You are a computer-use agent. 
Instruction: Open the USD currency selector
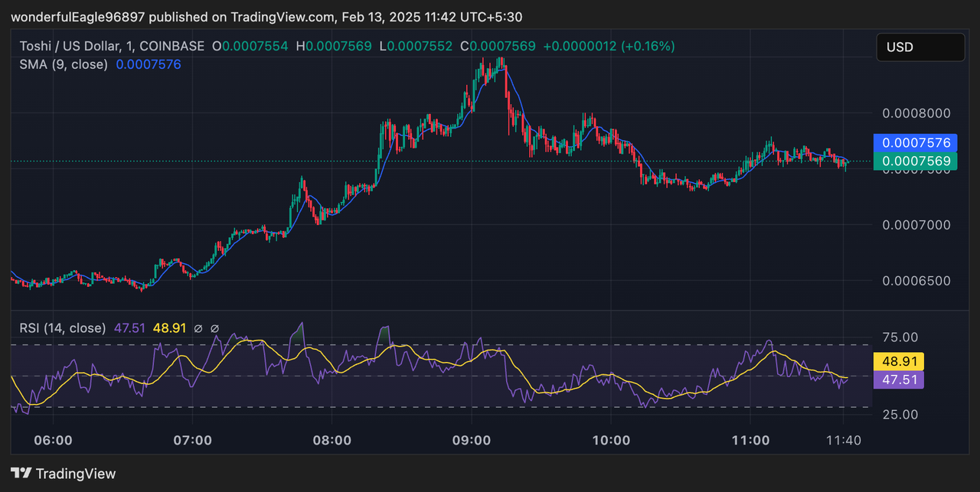point(920,47)
